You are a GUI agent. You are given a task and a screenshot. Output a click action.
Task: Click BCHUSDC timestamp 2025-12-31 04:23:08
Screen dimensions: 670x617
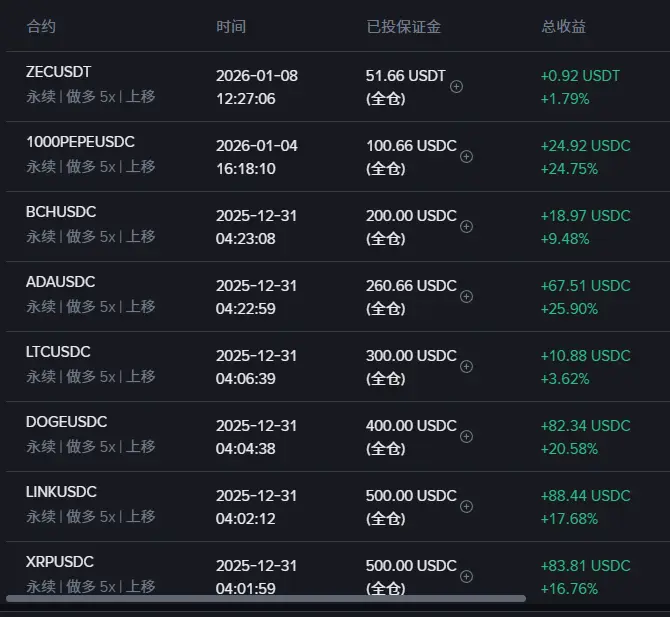pos(256,226)
